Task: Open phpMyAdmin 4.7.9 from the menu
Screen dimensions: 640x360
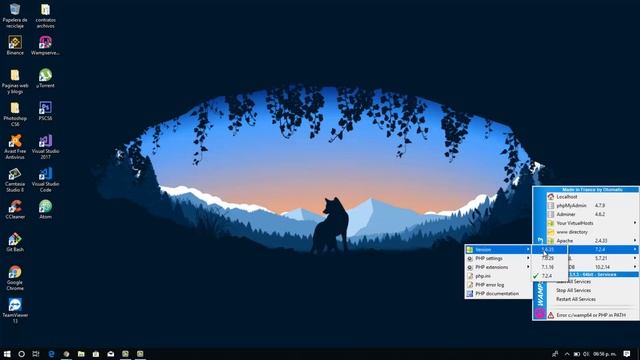Action: (592, 205)
